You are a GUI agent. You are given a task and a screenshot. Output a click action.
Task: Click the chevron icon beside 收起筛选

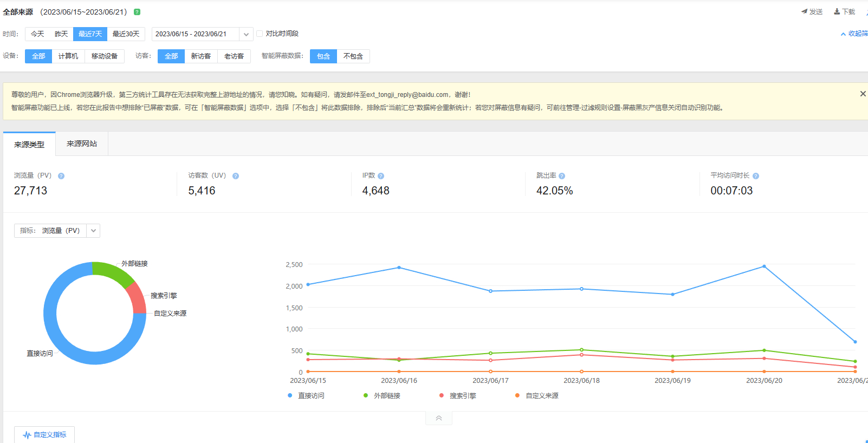[843, 34]
